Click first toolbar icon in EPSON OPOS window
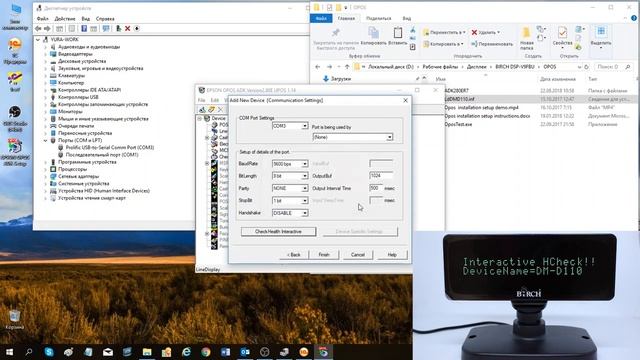The image size is (640, 360). click(202, 109)
